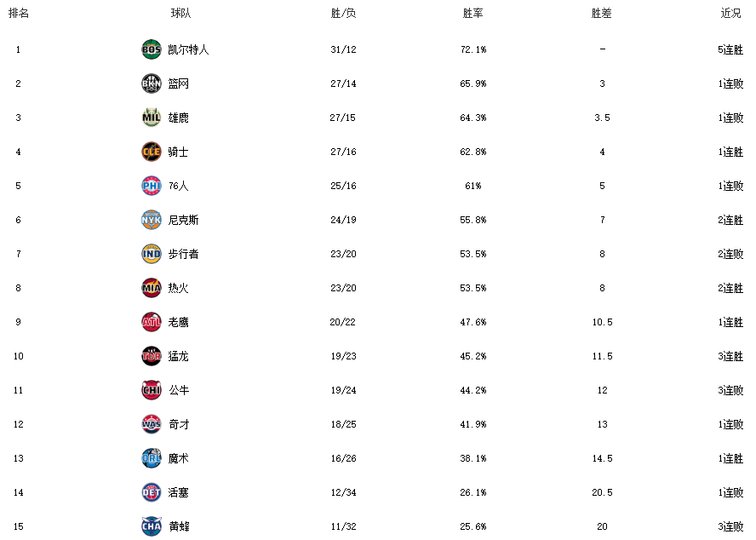Select the Milwaukee Bucks MIL logo
The width and height of the screenshot is (756, 540).
[x=152, y=118]
